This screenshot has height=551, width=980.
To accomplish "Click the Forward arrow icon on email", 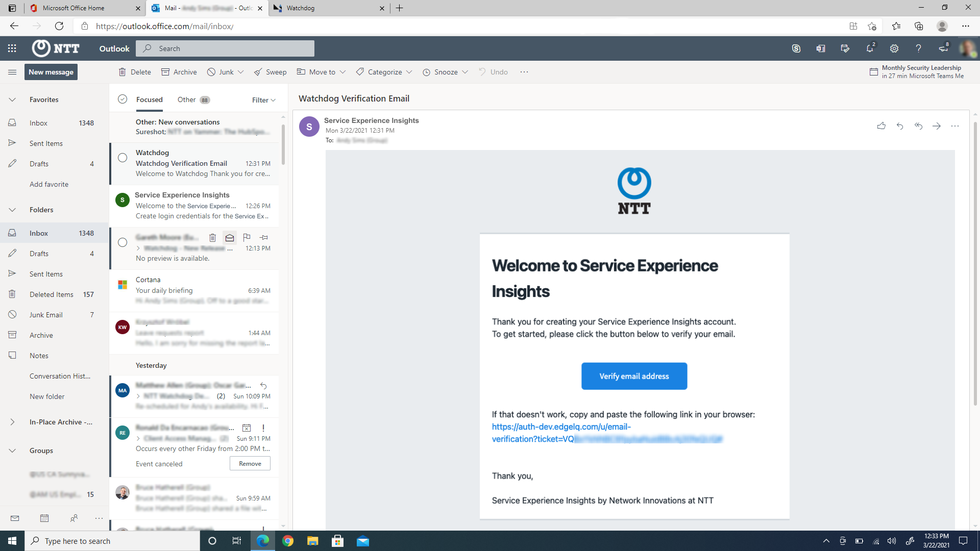I will [937, 126].
